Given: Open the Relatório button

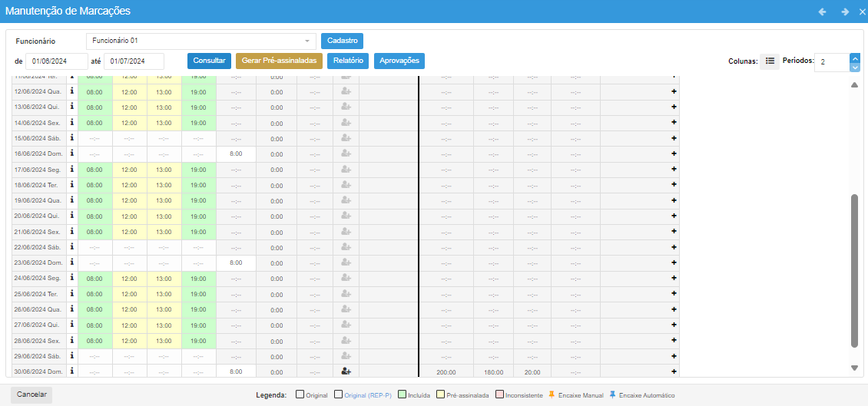Looking at the screenshot, I should (348, 61).
